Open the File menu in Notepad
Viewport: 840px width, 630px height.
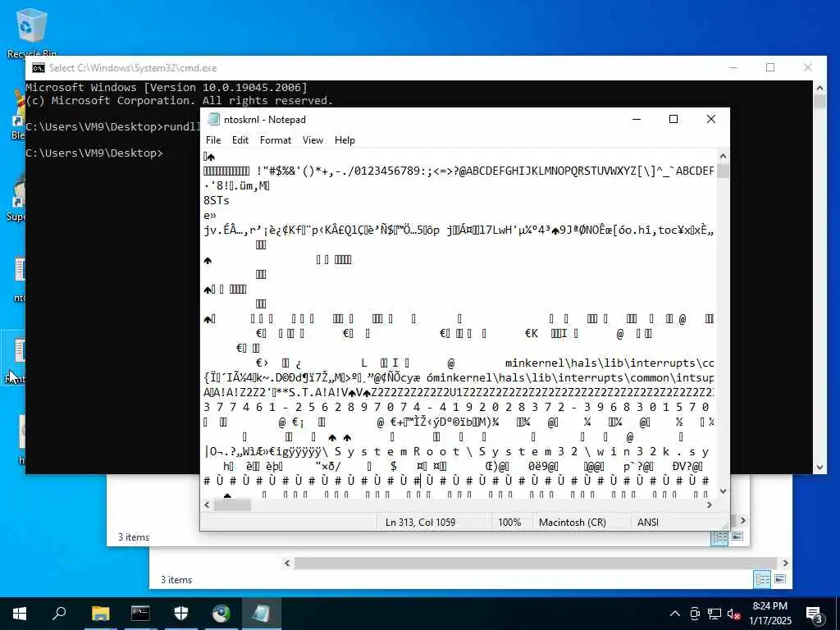pos(212,139)
